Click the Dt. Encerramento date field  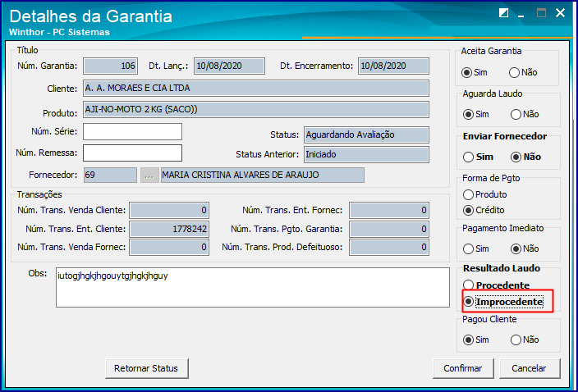(x=393, y=66)
